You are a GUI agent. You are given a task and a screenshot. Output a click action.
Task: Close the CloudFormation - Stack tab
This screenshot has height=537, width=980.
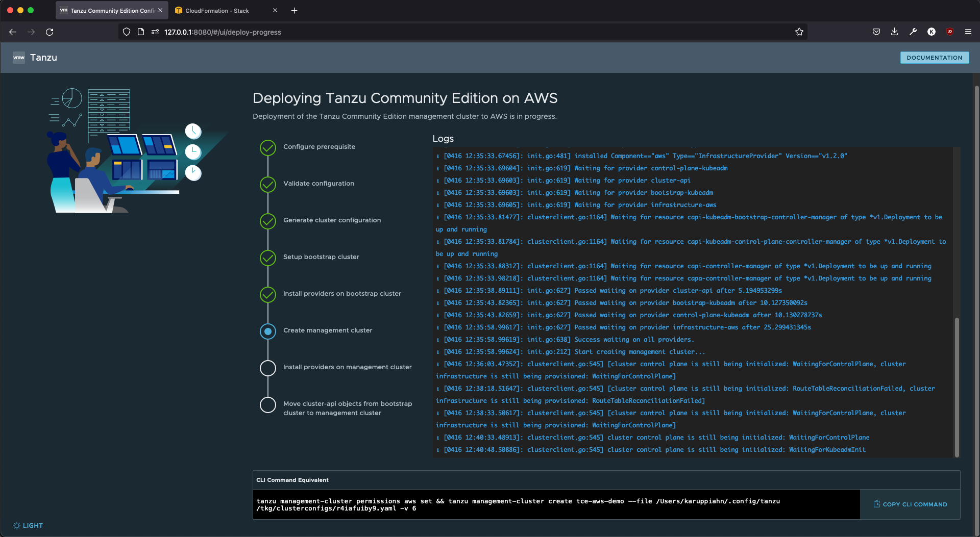(275, 10)
